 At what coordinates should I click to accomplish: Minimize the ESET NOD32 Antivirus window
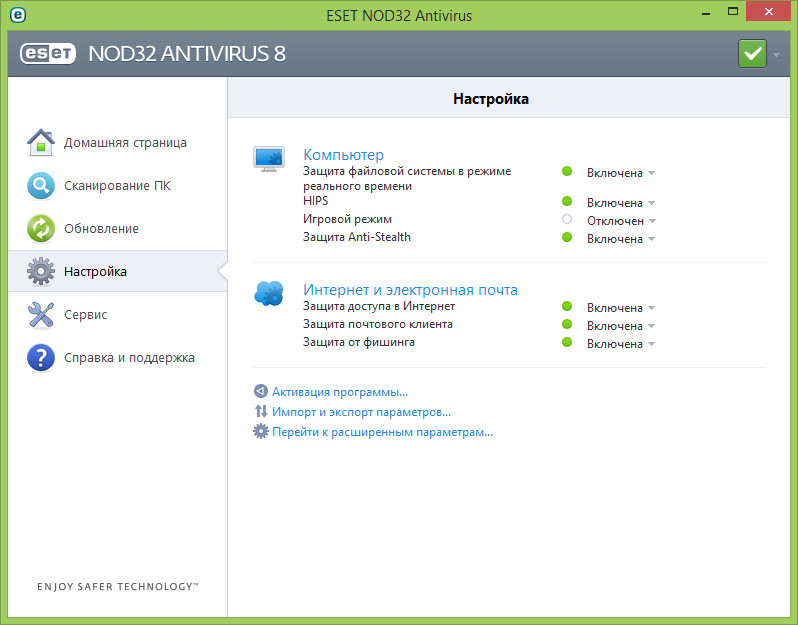[705, 12]
